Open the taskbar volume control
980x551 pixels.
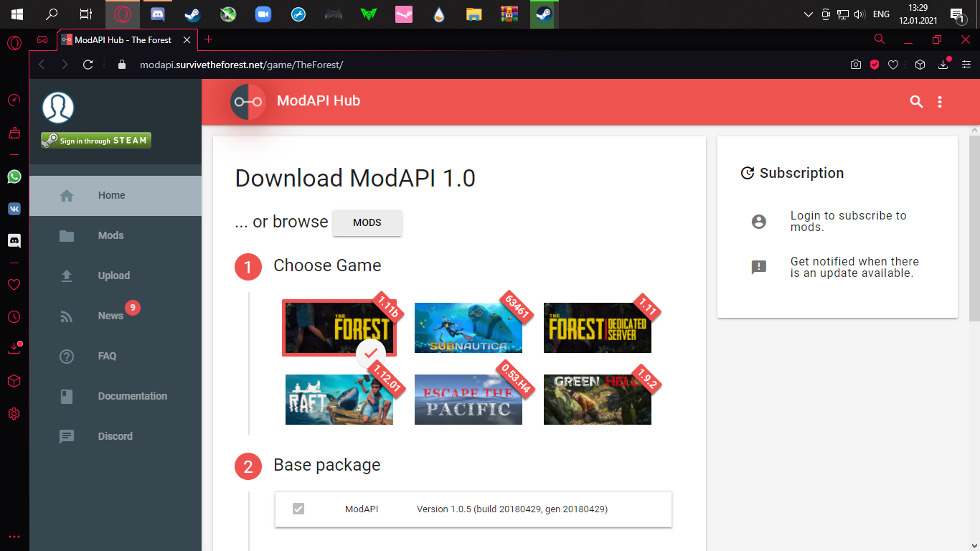click(859, 14)
